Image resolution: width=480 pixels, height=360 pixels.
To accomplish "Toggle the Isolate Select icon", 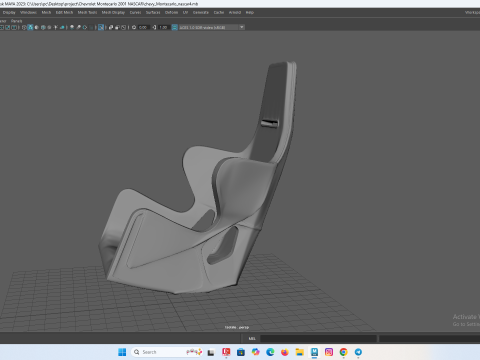I will (101, 27).
